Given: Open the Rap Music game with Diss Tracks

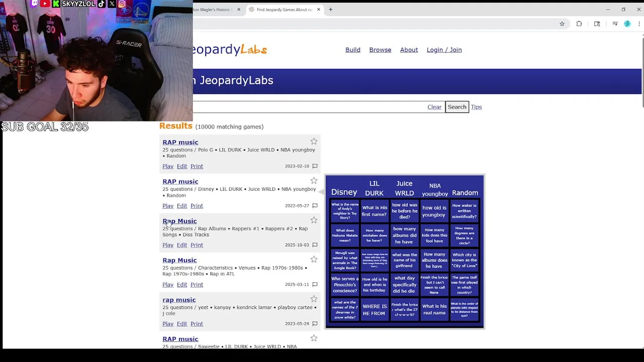Looking at the screenshot, I should click(180, 221).
